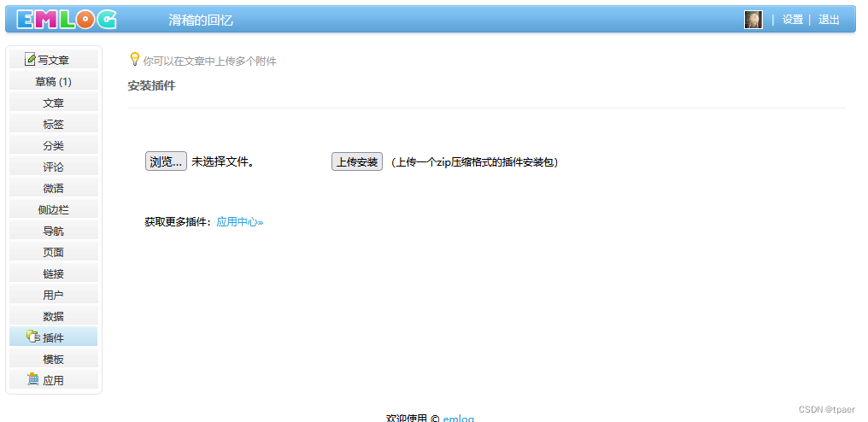Screen dimensions: 868x422
Task: Click the 浏览... file browse button
Action: 166,161
